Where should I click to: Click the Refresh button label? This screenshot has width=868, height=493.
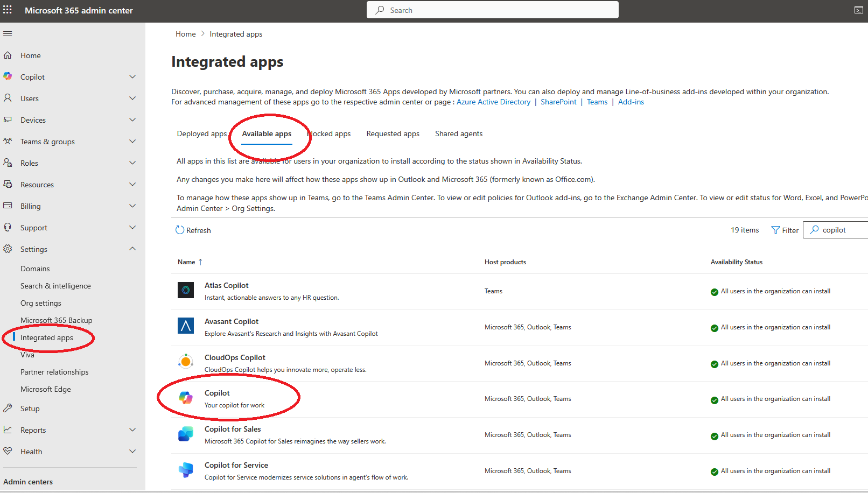coord(199,230)
